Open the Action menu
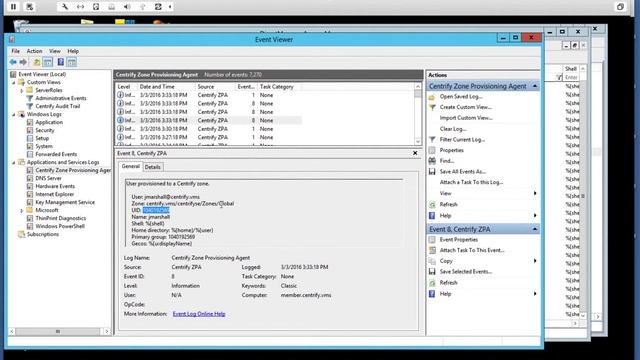This screenshot has width=640, height=360. pyautogui.click(x=34, y=51)
